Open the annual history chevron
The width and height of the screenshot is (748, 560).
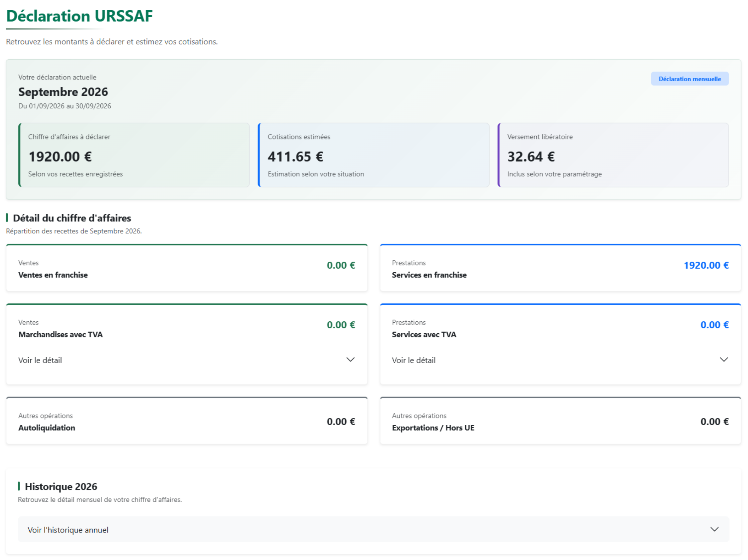(x=714, y=530)
